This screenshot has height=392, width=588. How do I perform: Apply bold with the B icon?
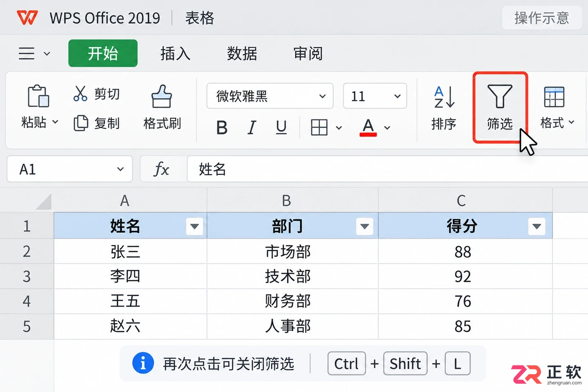222,128
